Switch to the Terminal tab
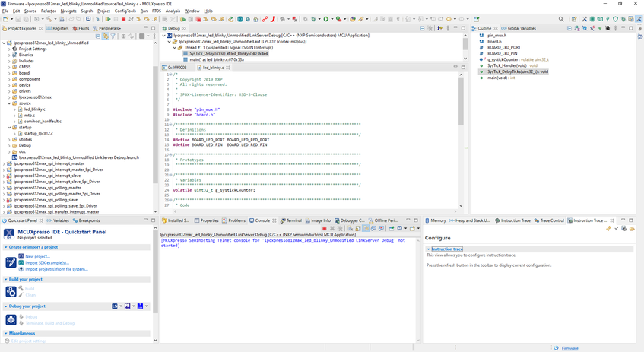 pos(290,220)
